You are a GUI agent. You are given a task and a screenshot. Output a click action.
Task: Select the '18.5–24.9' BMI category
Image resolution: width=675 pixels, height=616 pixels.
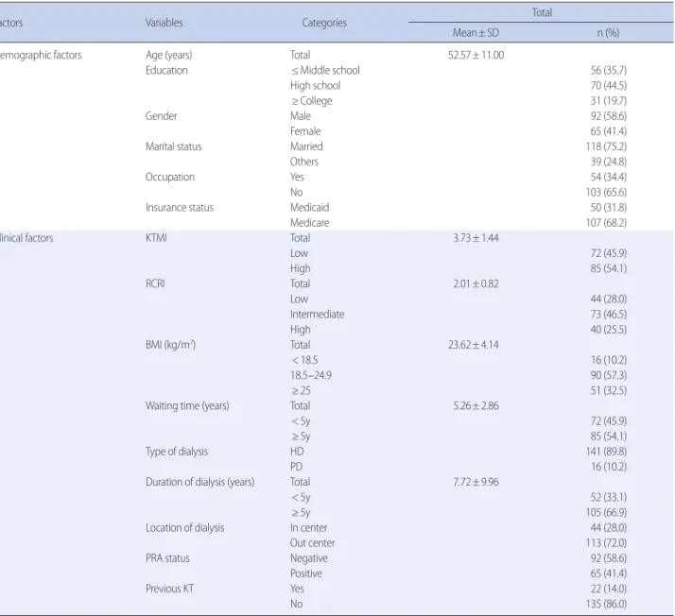click(x=311, y=375)
